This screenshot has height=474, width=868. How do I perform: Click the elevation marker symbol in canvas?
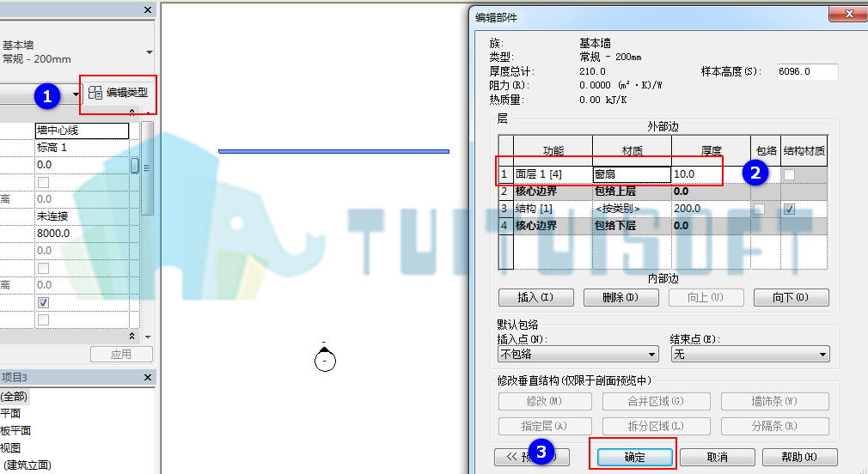point(325,360)
